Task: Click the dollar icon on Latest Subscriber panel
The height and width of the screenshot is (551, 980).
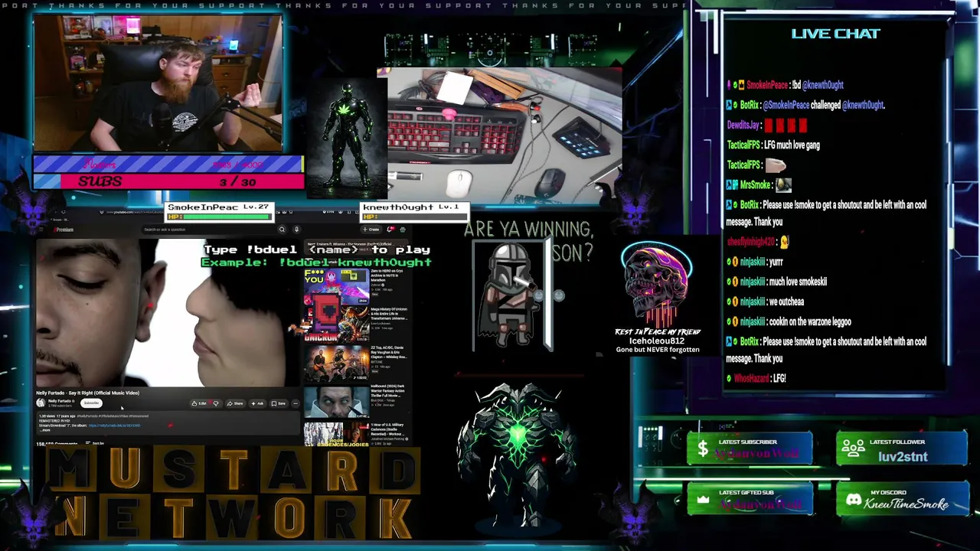Action: pyautogui.click(x=703, y=449)
